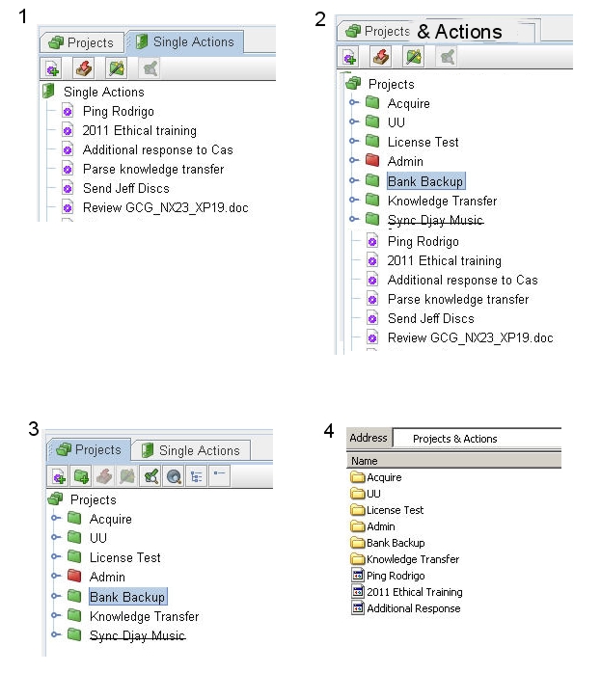601x700 pixels.
Task: Click the green wand icon in panel 1 toolbar
Action: [x=117, y=68]
